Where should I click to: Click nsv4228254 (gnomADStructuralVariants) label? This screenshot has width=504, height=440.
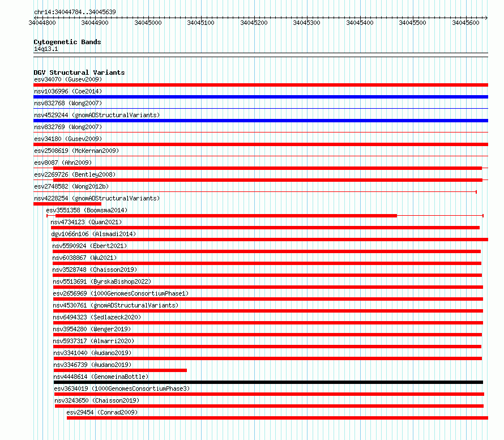click(97, 198)
